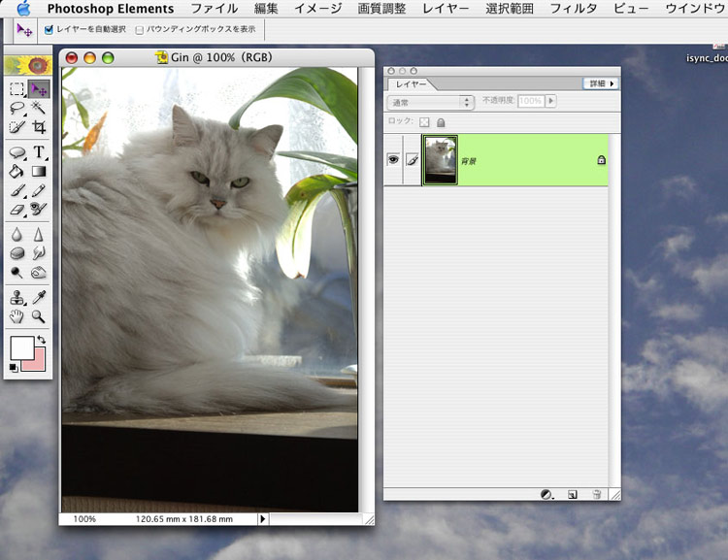Enable show bounding box checkbox
Screen dimensions: 728x560
pyautogui.click(x=139, y=30)
